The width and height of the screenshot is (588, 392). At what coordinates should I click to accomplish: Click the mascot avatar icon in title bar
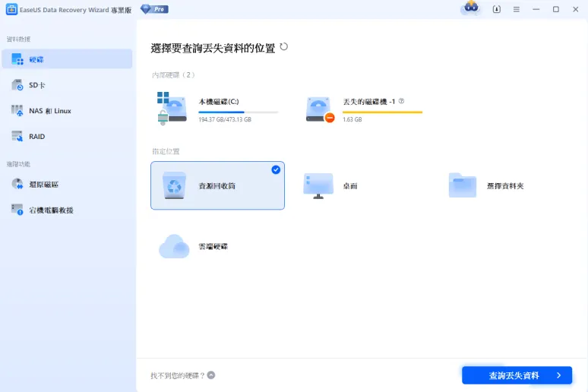tap(470, 9)
